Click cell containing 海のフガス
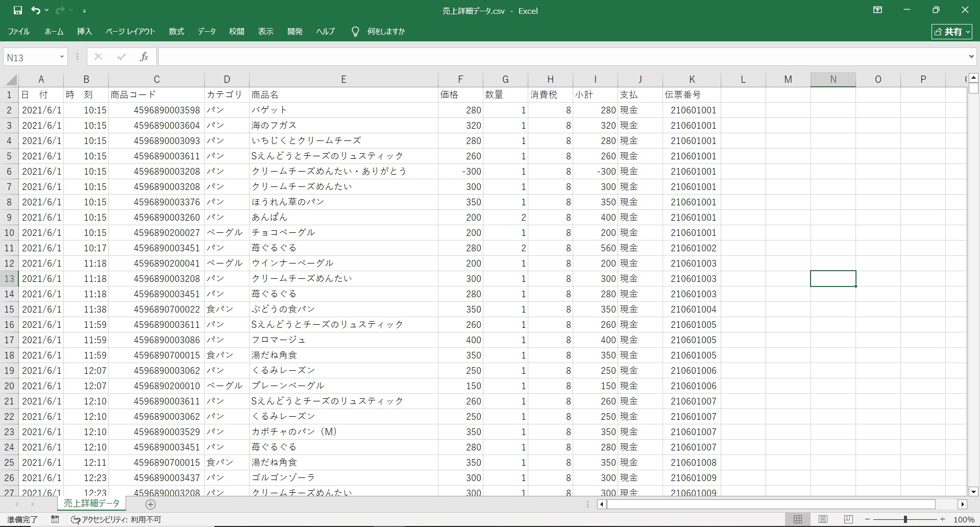Image resolution: width=980 pixels, height=527 pixels. [x=344, y=126]
